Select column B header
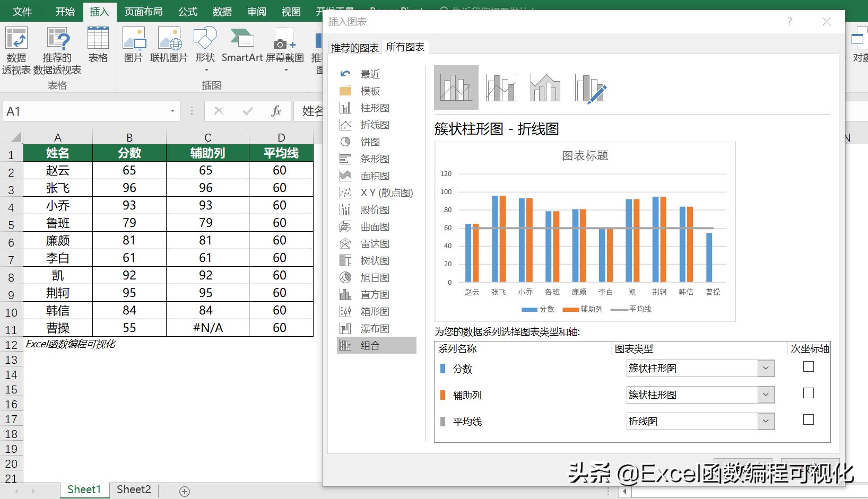The height and width of the screenshot is (499, 868). click(129, 137)
